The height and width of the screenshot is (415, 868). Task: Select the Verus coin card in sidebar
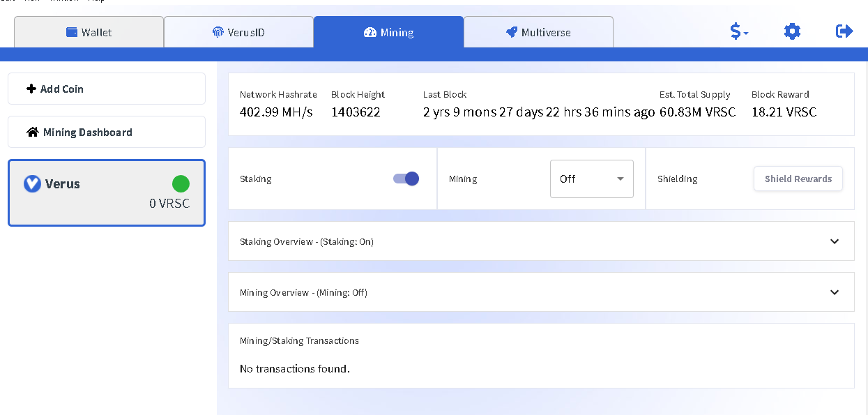point(106,193)
